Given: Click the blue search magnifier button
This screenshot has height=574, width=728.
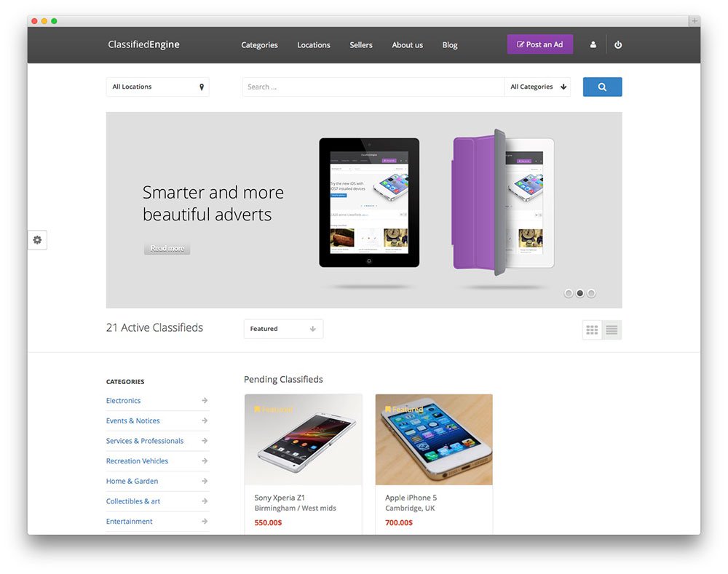Looking at the screenshot, I should pyautogui.click(x=602, y=87).
